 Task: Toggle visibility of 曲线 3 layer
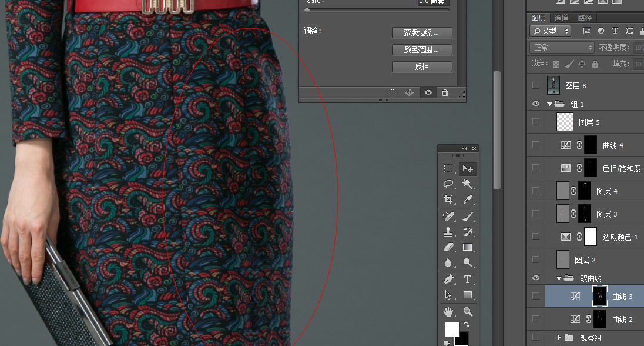tap(535, 297)
